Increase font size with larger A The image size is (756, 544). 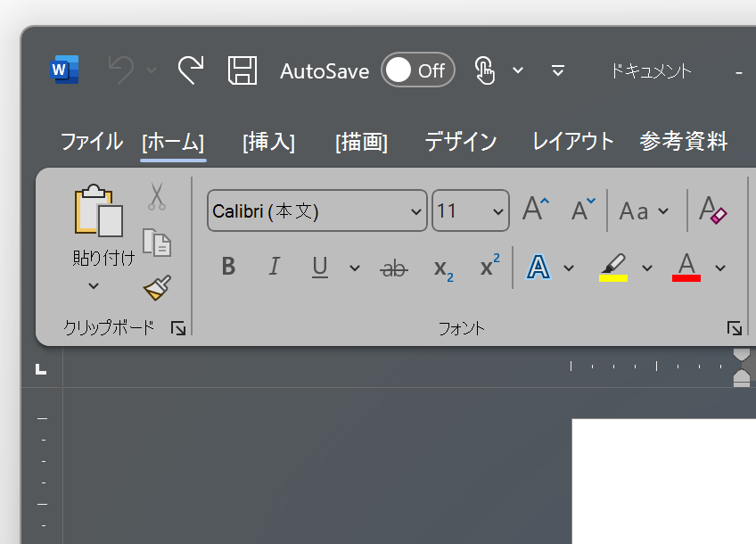point(536,209)
